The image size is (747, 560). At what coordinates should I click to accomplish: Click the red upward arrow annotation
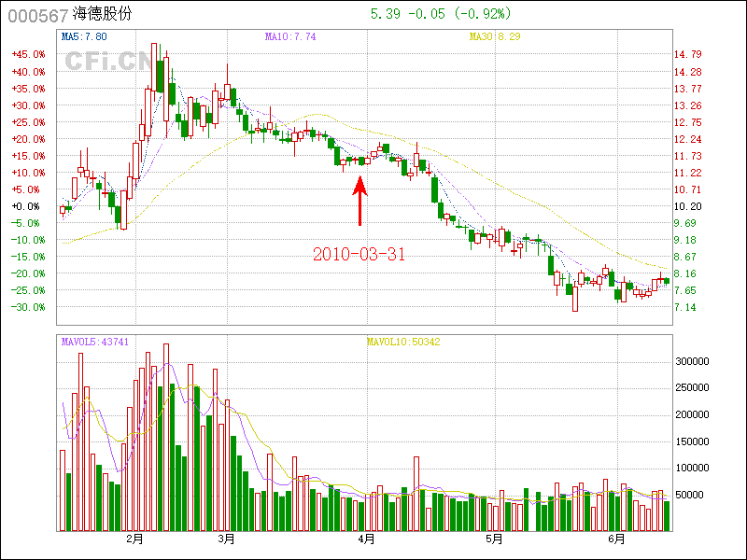(x=360, y=202)
